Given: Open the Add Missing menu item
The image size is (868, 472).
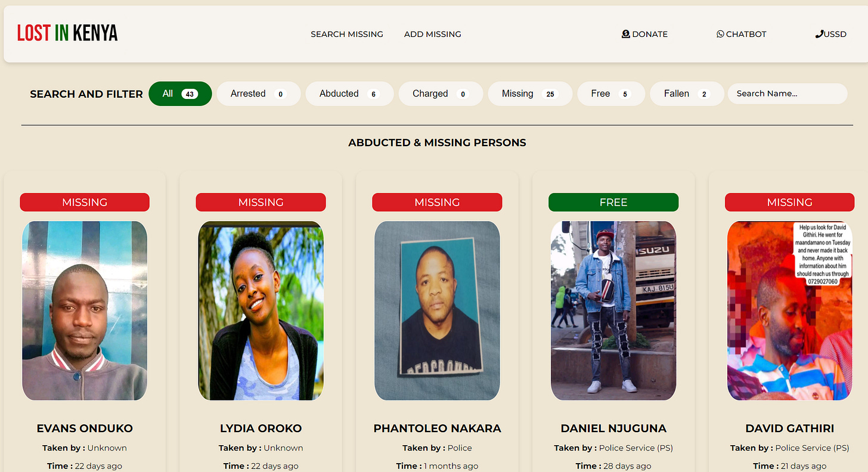Looking at the screenshot, I should 433,34.
